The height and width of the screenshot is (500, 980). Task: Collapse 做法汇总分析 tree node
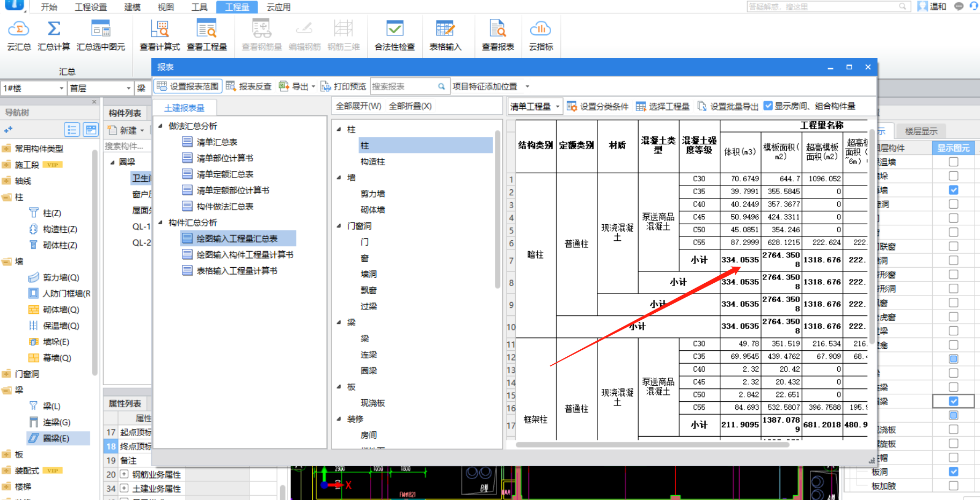click(x=160, y=126)
